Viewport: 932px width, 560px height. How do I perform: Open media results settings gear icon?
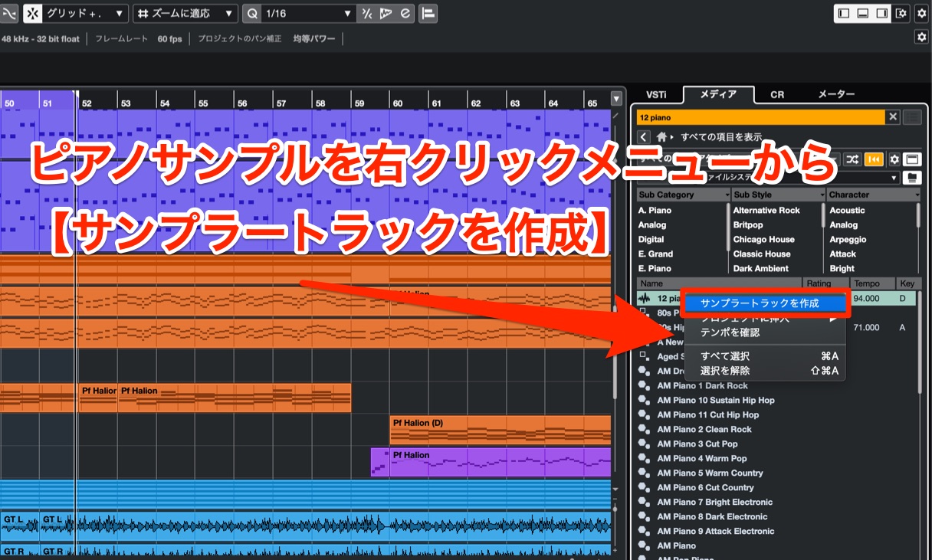click(894, 159)
